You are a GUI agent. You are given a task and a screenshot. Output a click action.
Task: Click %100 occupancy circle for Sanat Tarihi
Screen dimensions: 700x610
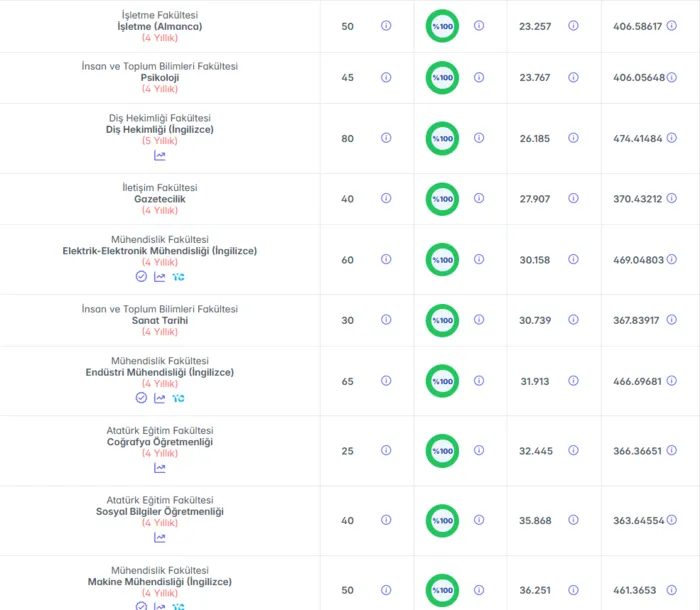click(x=442, y=320)
